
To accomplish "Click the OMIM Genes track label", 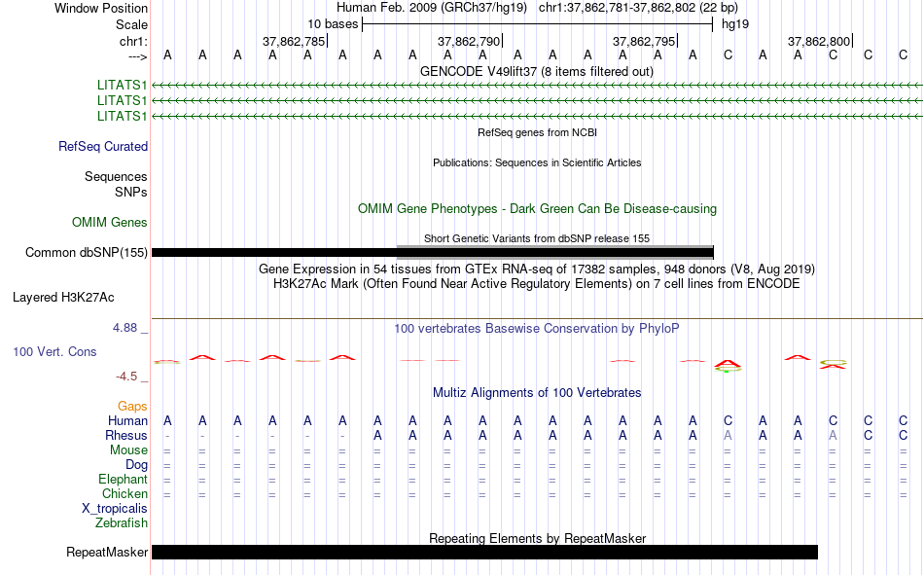I will (110, 223).
